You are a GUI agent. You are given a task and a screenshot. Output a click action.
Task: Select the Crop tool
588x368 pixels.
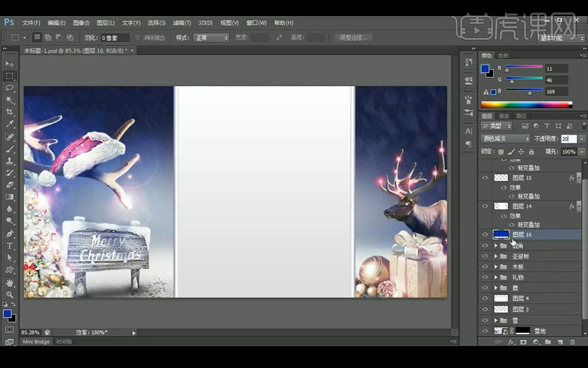10,112
